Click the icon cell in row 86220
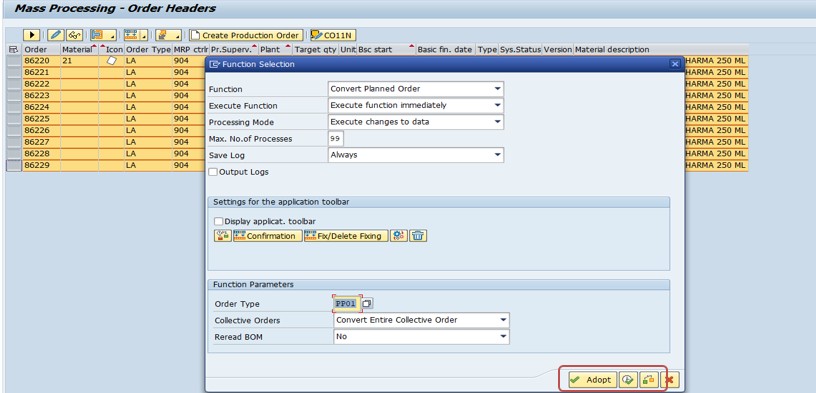This screenshot has height=393, width=816. (111, 61)
